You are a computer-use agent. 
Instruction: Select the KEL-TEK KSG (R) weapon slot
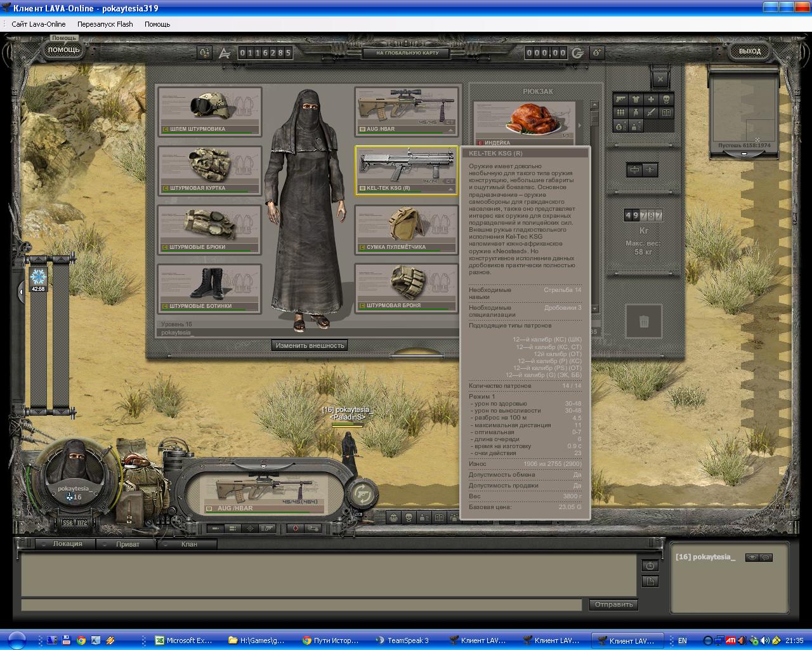coord(407,171)
